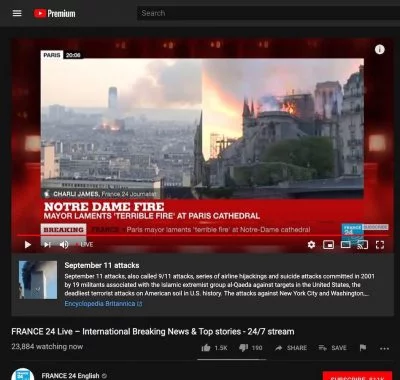Subscribe to FRANCE 24 English
400x380 pixels.
[357, 376]
